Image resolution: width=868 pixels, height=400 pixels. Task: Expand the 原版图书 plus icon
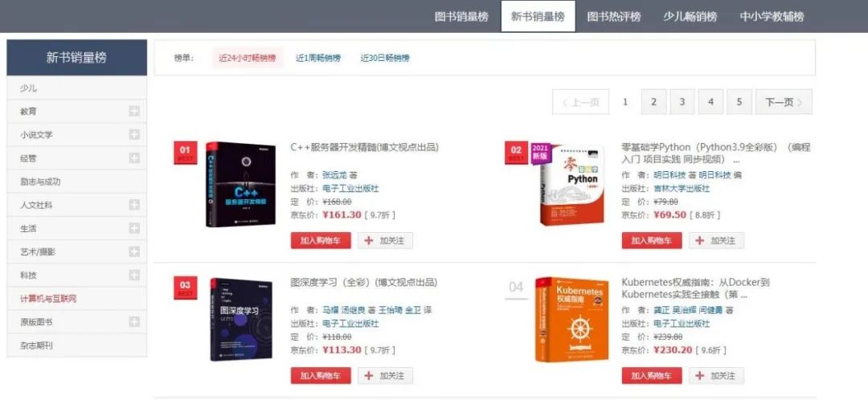click(134, 321)
